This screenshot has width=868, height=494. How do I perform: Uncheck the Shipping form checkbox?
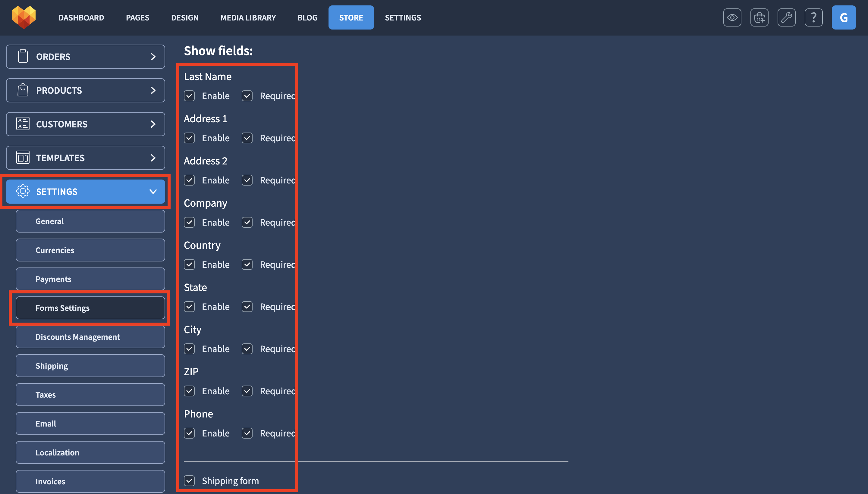189,480
